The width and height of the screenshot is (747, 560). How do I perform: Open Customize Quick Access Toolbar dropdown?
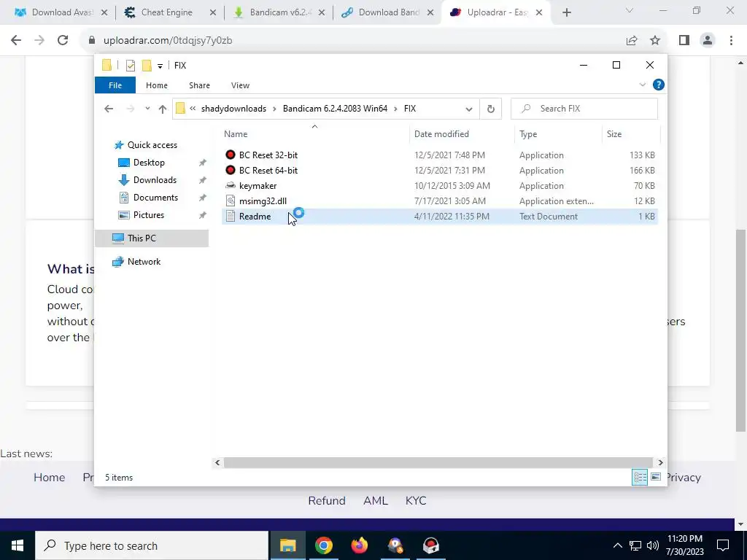click(x=160, y=66)
